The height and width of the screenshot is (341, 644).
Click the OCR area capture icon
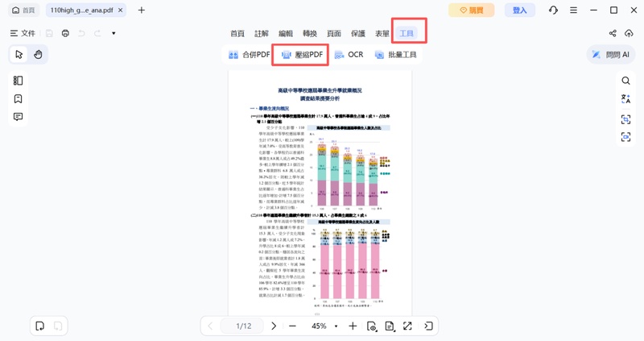[x=625, y=119]
